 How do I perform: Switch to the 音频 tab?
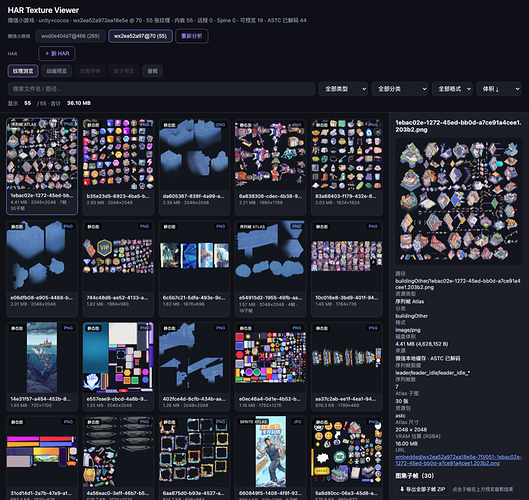click(152, 71)
